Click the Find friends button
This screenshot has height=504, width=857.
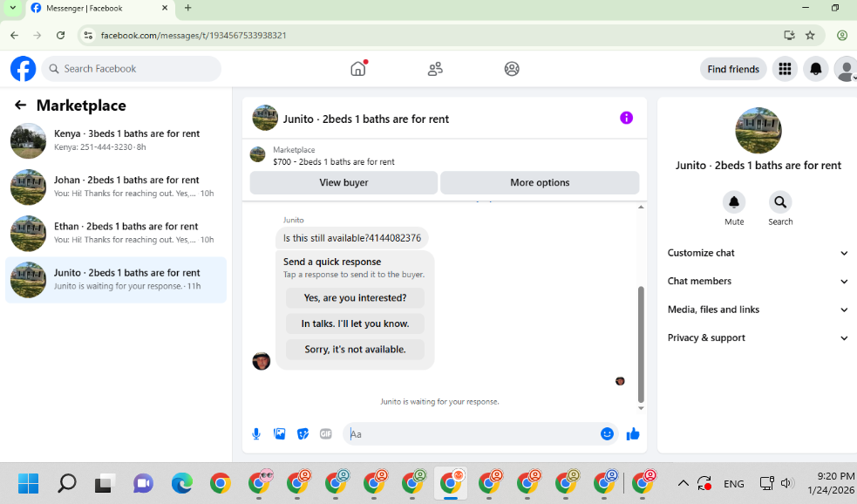click(733, 69)
